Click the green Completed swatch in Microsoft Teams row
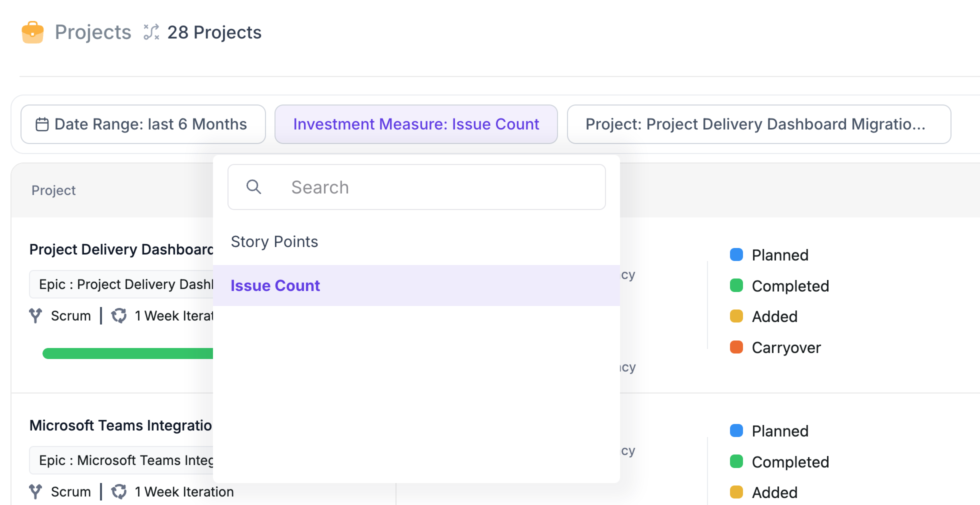This screenshot has width=980, height=505. [x=736, y=461]
